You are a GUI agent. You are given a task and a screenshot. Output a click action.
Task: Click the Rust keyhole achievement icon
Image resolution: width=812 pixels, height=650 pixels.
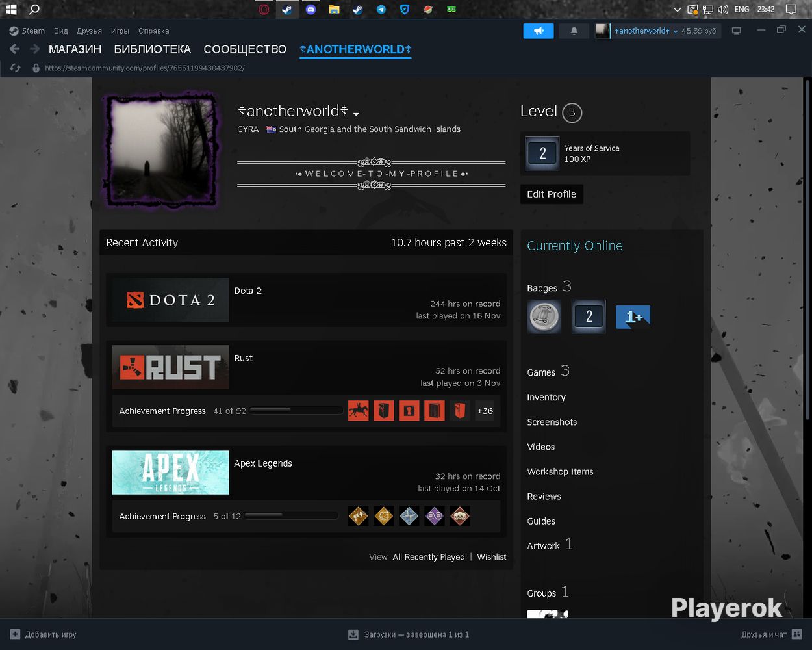(x=409, y=411)
